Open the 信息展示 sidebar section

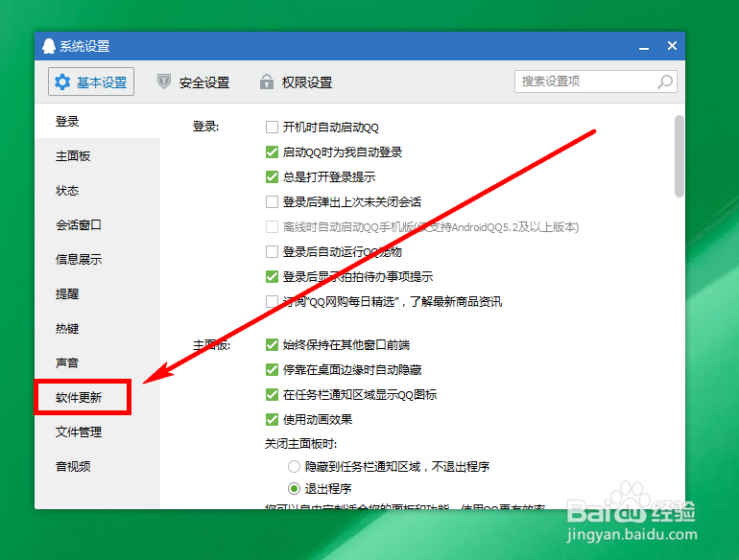(x=98, y=259)
